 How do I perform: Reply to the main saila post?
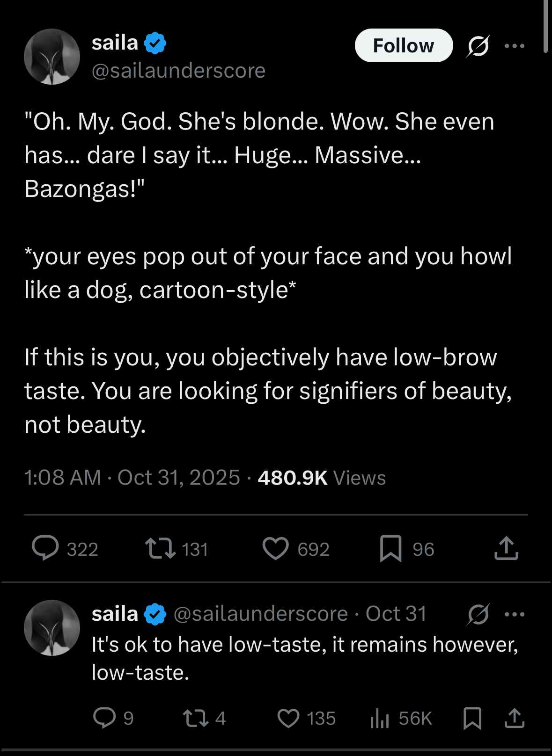tap(45, 548)
